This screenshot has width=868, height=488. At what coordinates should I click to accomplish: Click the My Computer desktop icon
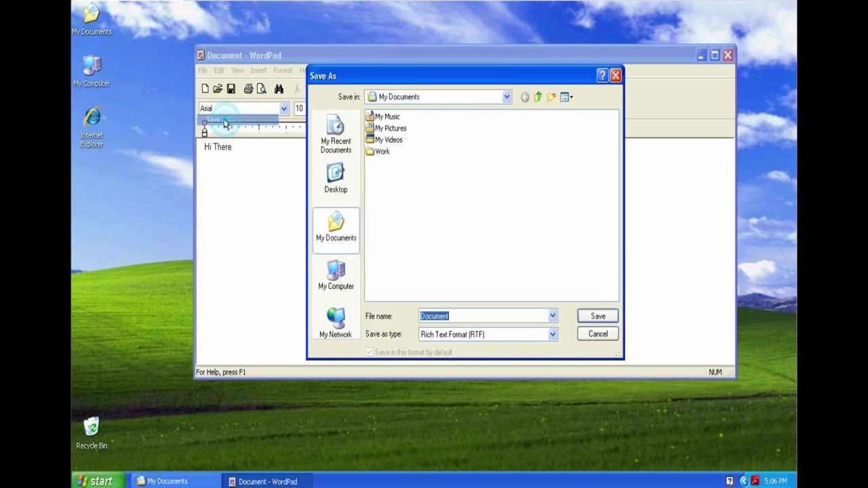92,72
